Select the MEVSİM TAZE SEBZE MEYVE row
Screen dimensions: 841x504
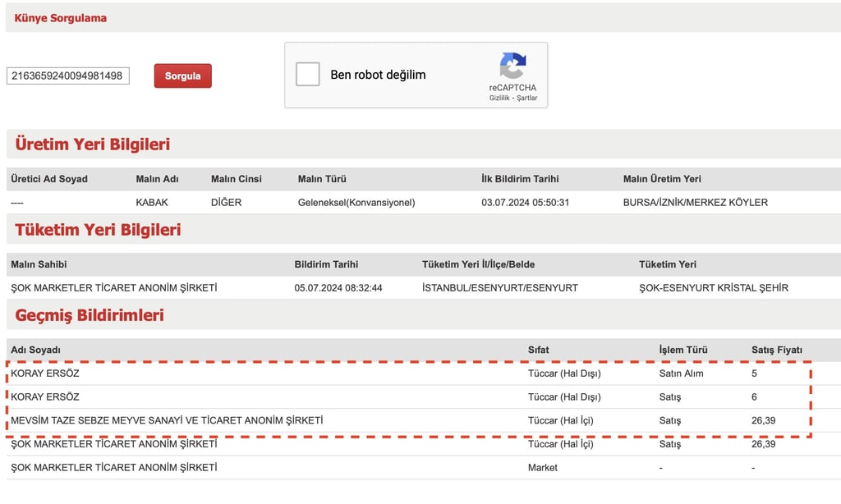pos(409,420)
